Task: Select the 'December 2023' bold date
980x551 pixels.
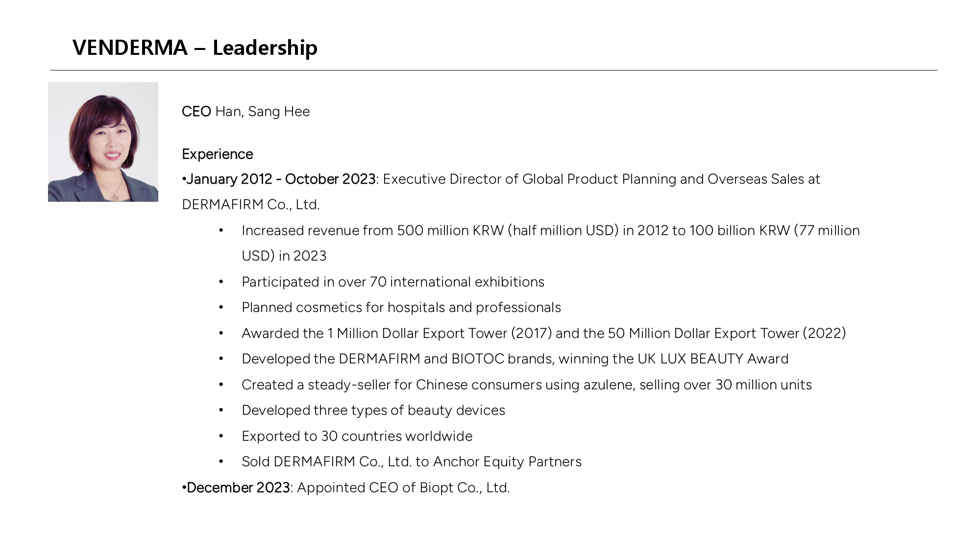Action: coord(238,488)
